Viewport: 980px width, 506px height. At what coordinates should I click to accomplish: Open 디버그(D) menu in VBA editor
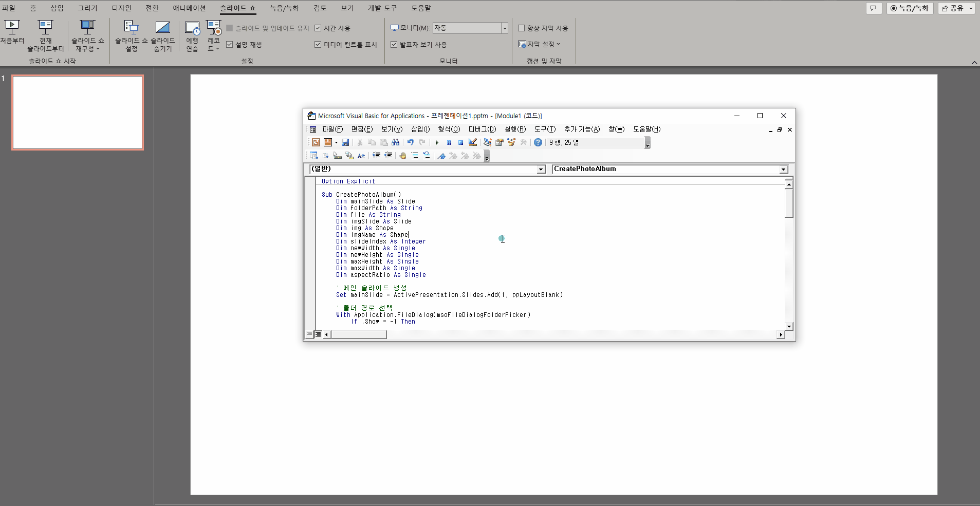tap(482, 129)
